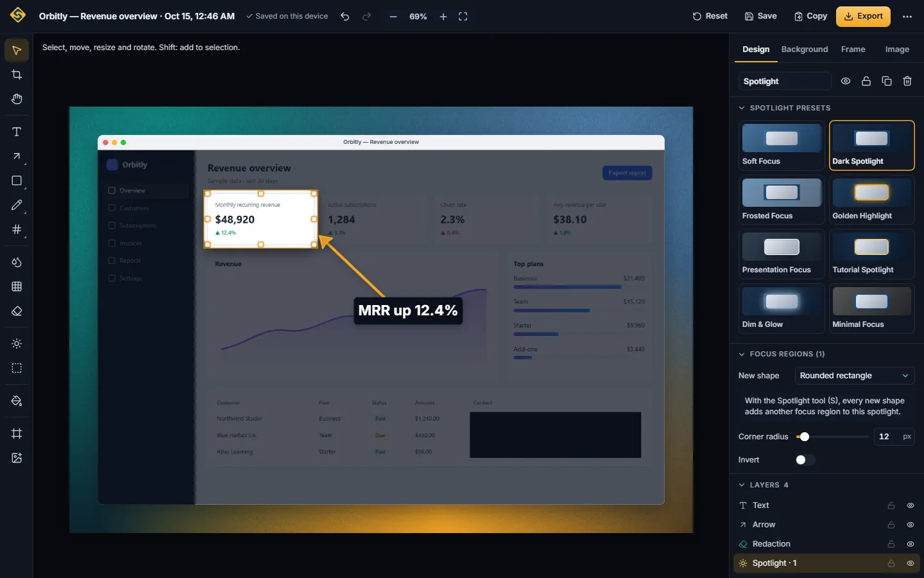Toggle fullscreen fit view icon
The width and height of the screenshot is (924, 578).
pos(463,16)
